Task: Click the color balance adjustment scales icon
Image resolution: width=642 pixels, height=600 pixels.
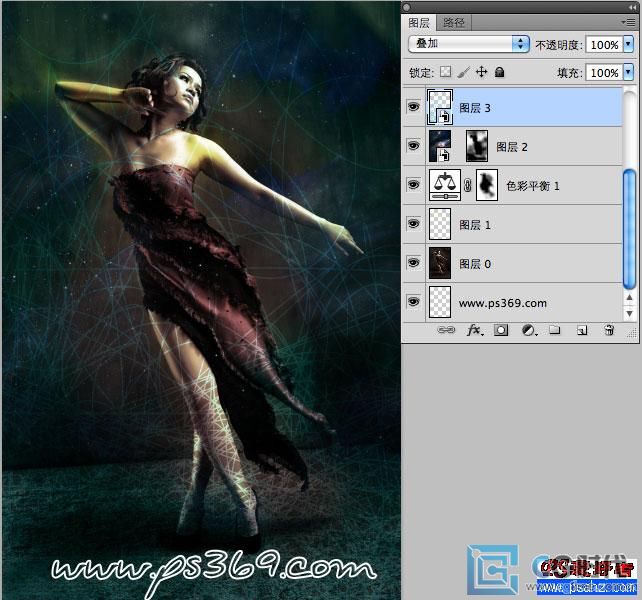Action: coord(445,185)
